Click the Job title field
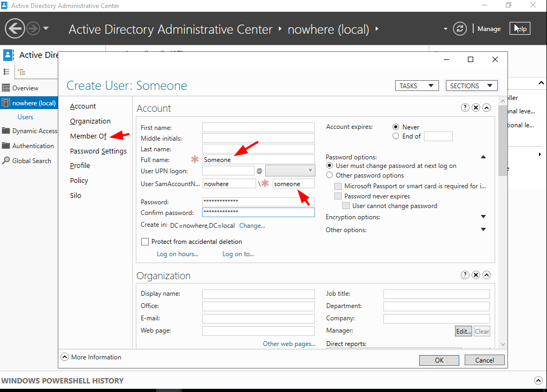The image size is (547, 392). click(436, 294)
